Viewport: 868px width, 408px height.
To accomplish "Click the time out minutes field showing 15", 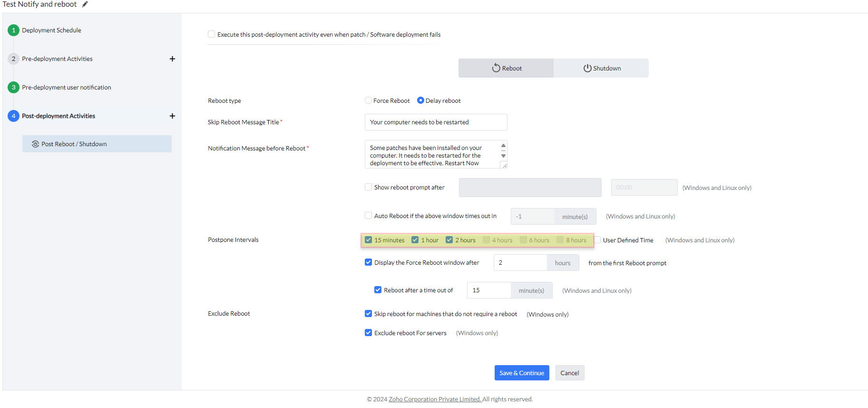I will [x=489, y=290].
